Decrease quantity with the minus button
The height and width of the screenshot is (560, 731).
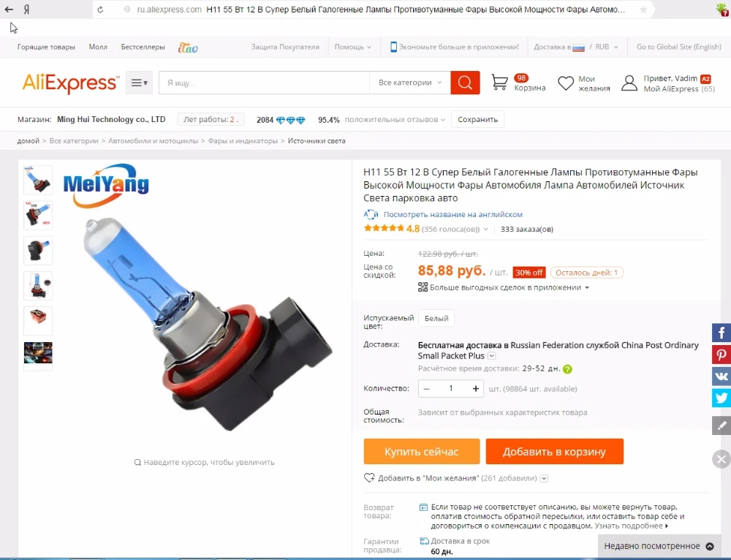426,388
